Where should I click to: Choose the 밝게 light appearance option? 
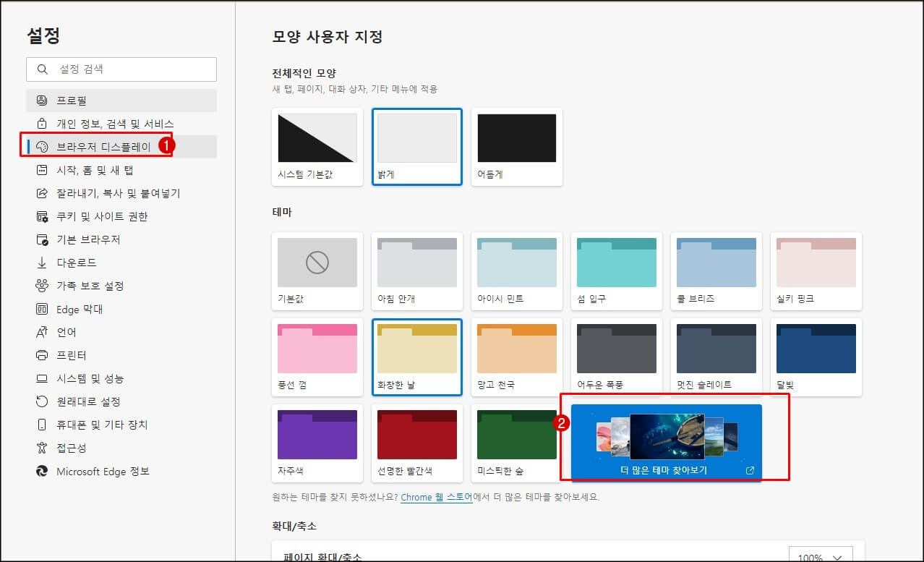pos(417,147)
